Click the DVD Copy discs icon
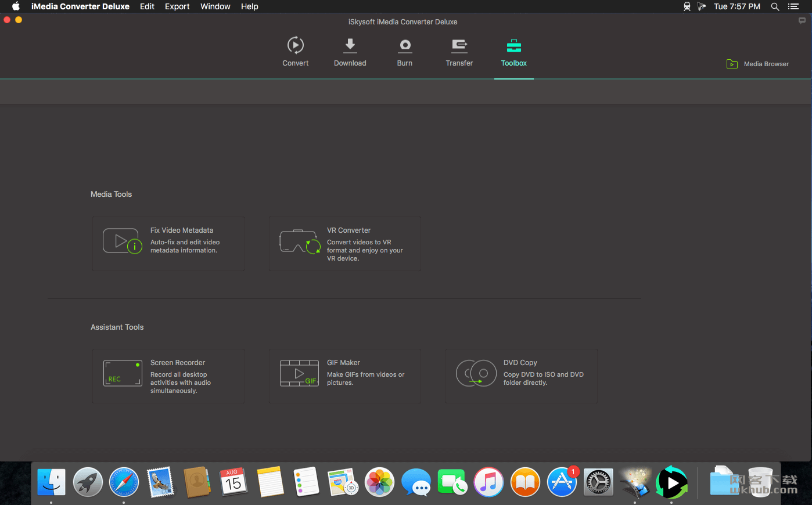The width and height of the screenshot is (812, 505). 476,373
